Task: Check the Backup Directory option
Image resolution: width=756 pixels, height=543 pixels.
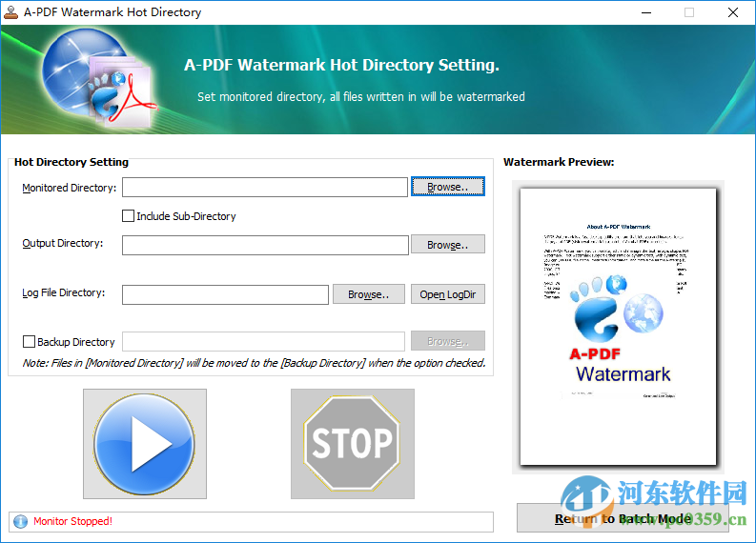Action: (x=29, y=342)
